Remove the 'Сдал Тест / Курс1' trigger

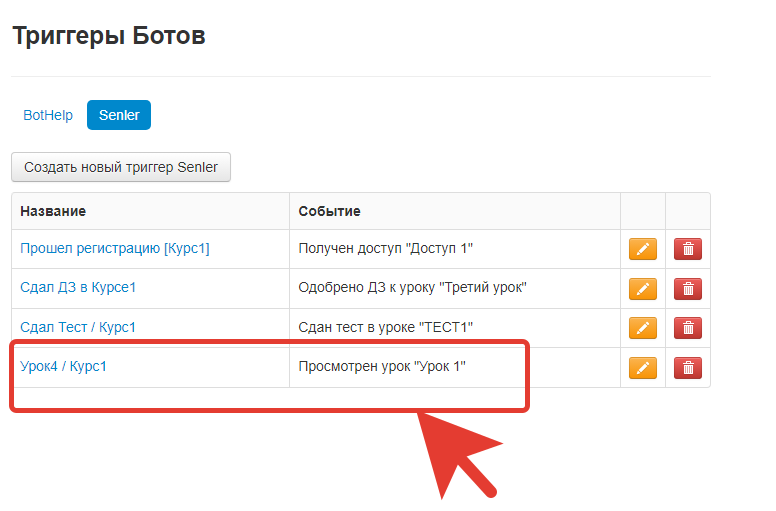(x=687, y=328)
